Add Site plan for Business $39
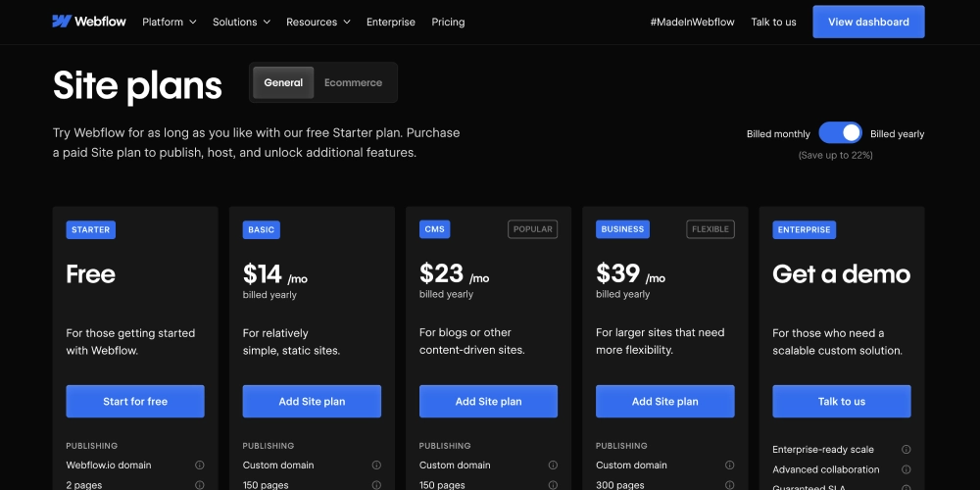Viewport: 980px width, 490px height. [665, 401]
